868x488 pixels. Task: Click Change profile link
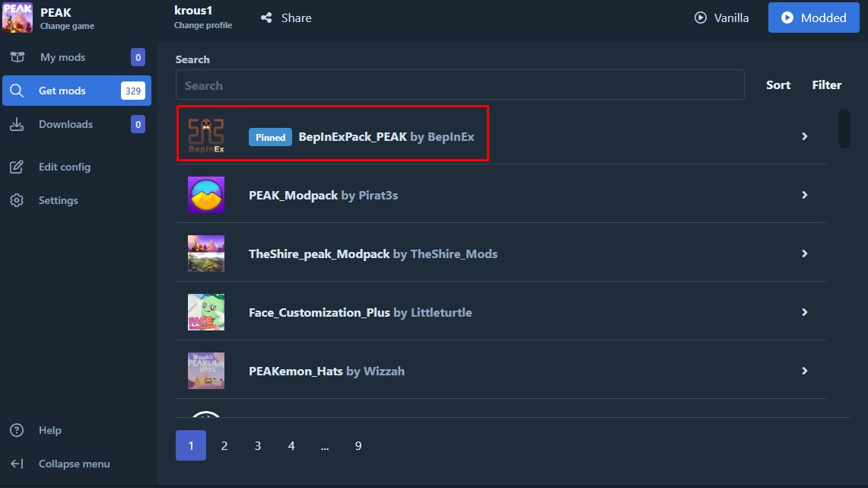coord(203,25)
